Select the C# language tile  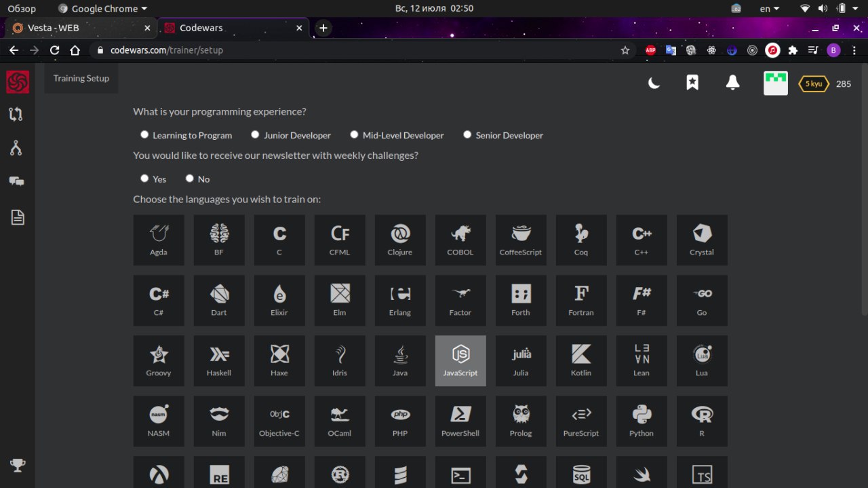(x=159, y=301)
